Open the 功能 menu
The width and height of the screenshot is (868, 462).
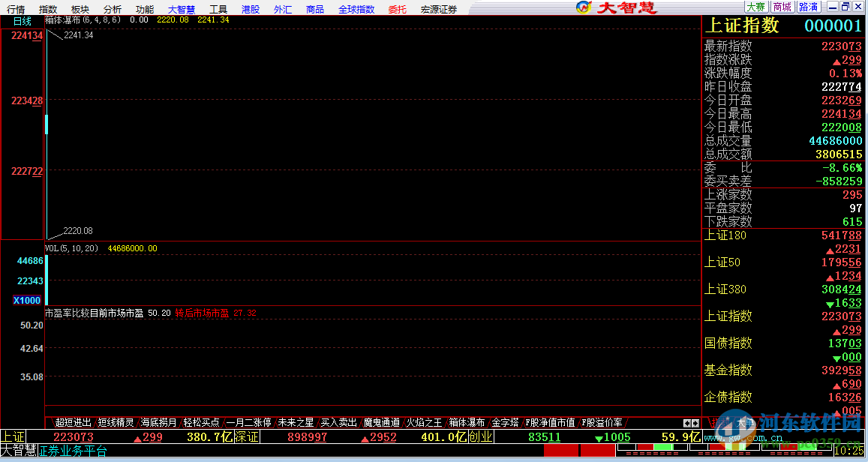pyautogui.click(x=145, y=9)
